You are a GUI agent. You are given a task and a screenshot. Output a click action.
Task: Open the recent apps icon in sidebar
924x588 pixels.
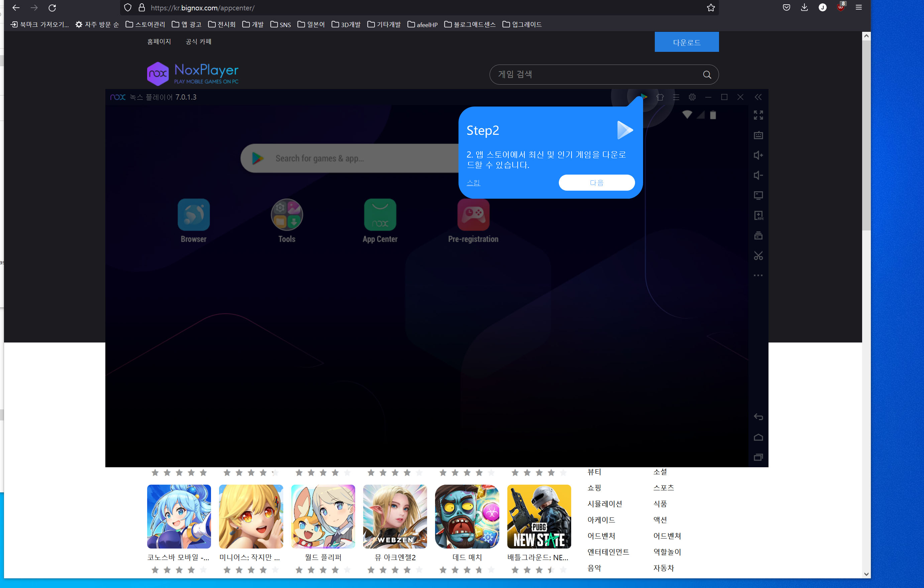(x=758, y=457)
